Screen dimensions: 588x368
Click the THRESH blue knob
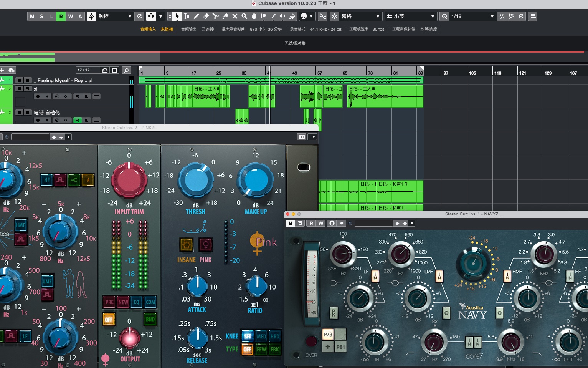[196, 180]
